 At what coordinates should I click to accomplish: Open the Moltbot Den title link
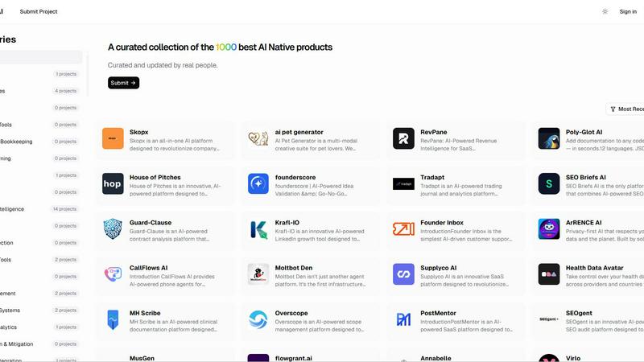294,268
